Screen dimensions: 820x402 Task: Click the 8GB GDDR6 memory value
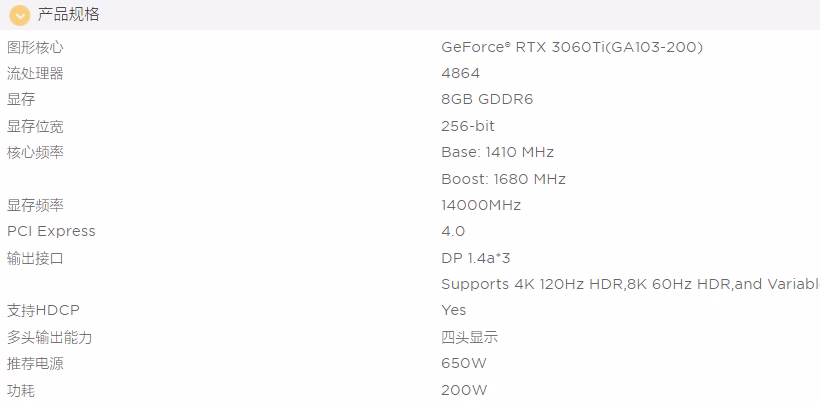487,99
